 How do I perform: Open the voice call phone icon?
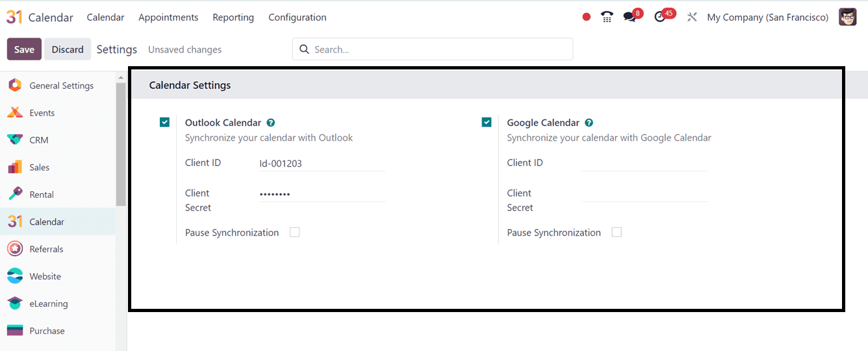pyautogui.click(x=607, y=18)
